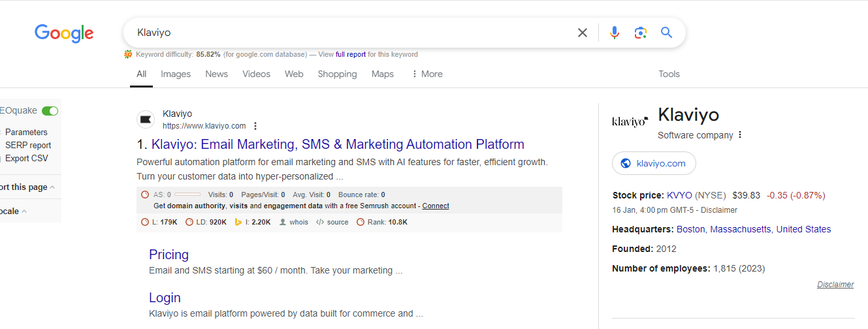Screen dimensions: 868x329
Task: Click the Google logo
Action: tap(64, 33)
